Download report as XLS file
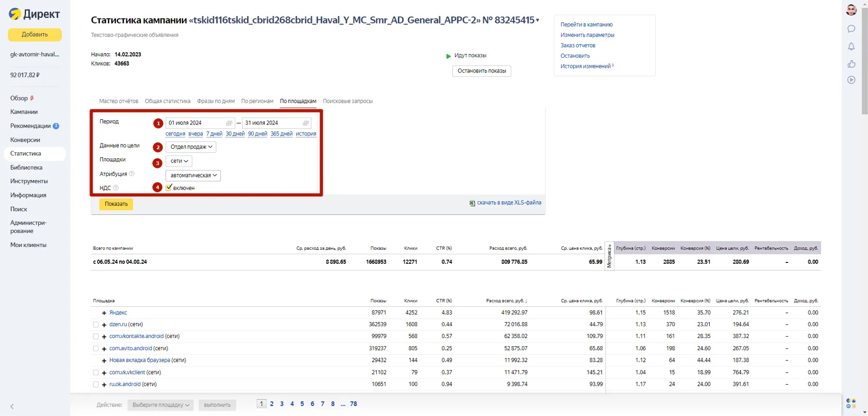The width and height of the screenshot is (868, 416). (509, 203)
